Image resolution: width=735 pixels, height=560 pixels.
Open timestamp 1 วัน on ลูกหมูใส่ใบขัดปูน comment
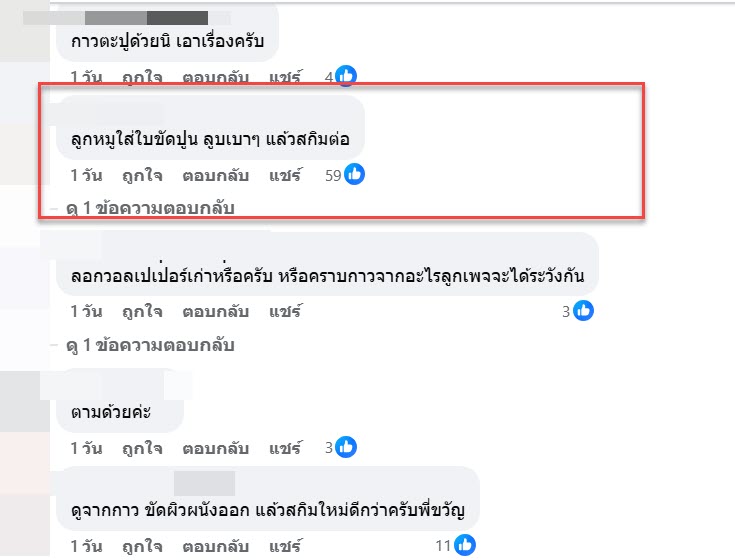[87, 175]
